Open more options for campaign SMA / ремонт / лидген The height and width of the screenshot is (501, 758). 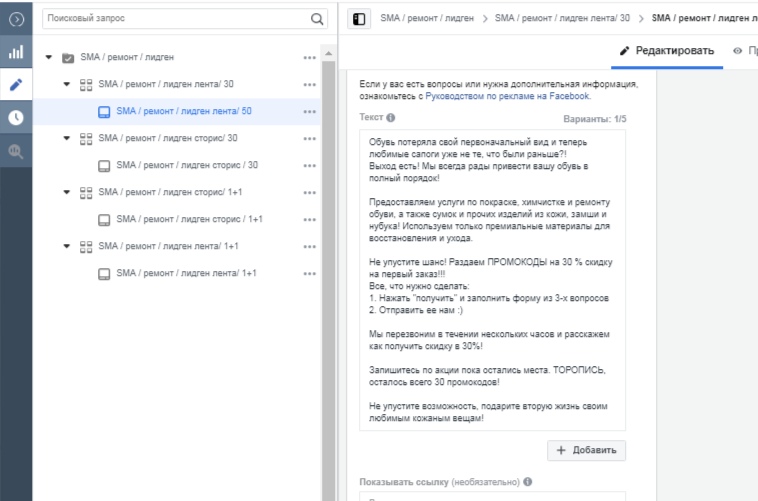(309, 58)
